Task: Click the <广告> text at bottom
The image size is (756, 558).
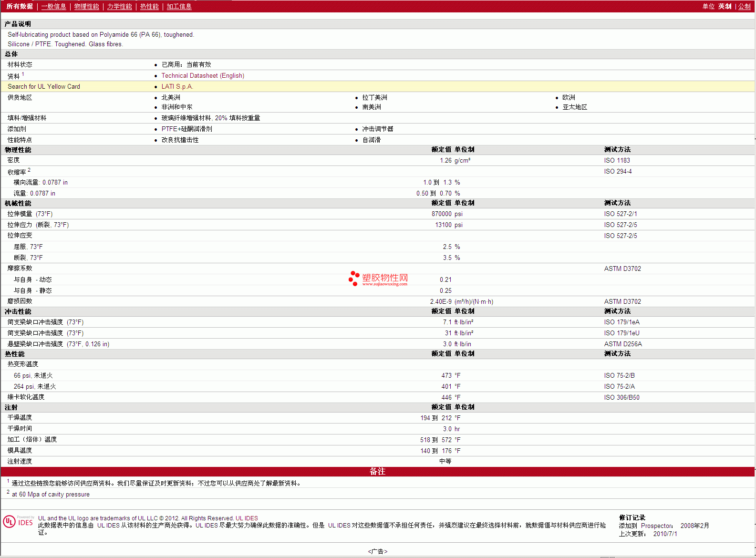Action: click(x=377, y=551)
